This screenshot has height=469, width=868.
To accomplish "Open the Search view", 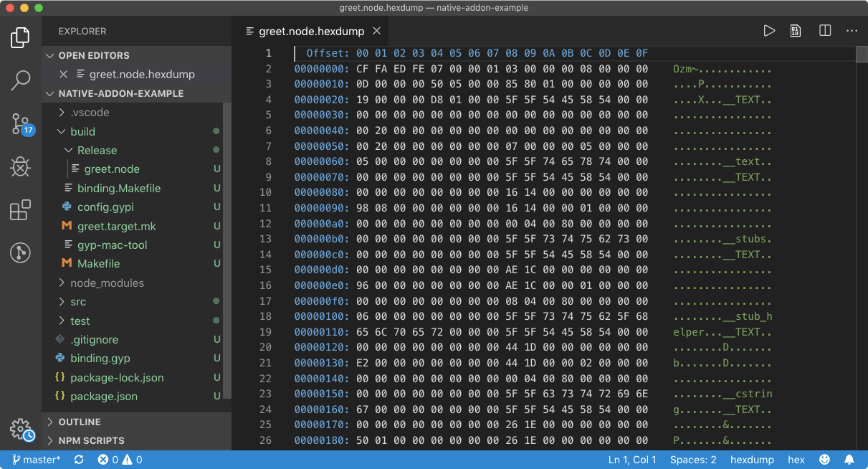I will 21,81.
